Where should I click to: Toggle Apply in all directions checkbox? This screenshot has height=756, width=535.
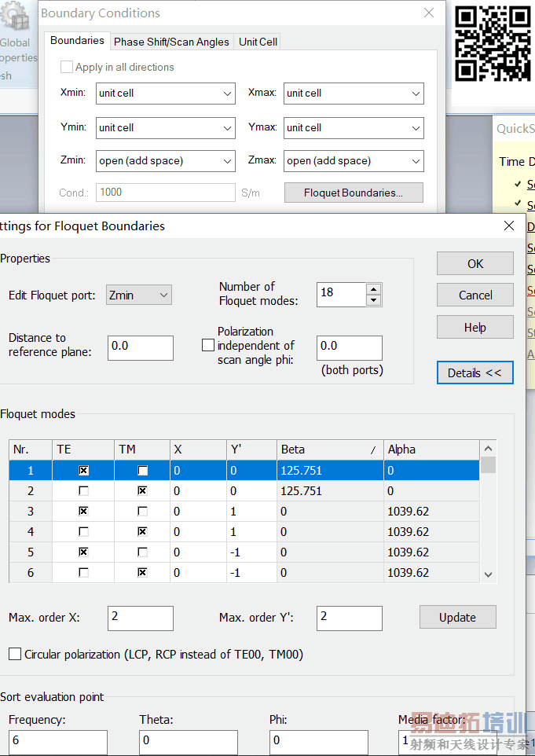click(x=67, y=67)
